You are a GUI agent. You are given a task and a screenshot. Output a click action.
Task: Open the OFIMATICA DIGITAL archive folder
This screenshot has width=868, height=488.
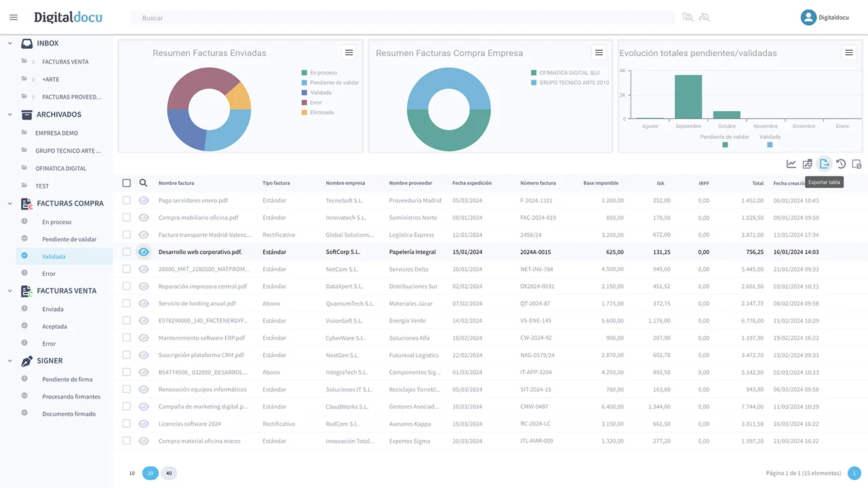61,168
